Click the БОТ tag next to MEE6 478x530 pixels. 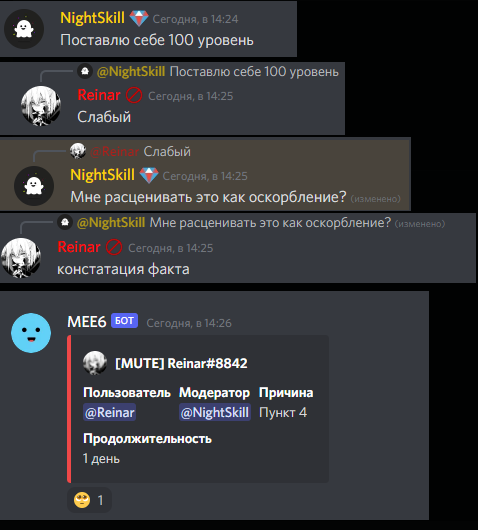pos(124,320)
